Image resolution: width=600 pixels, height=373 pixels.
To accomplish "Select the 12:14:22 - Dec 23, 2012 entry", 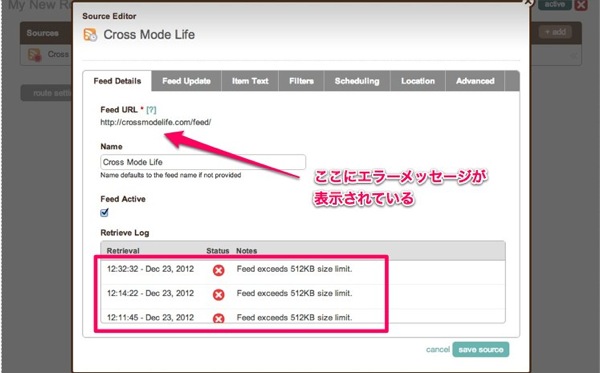I will 150,293.
